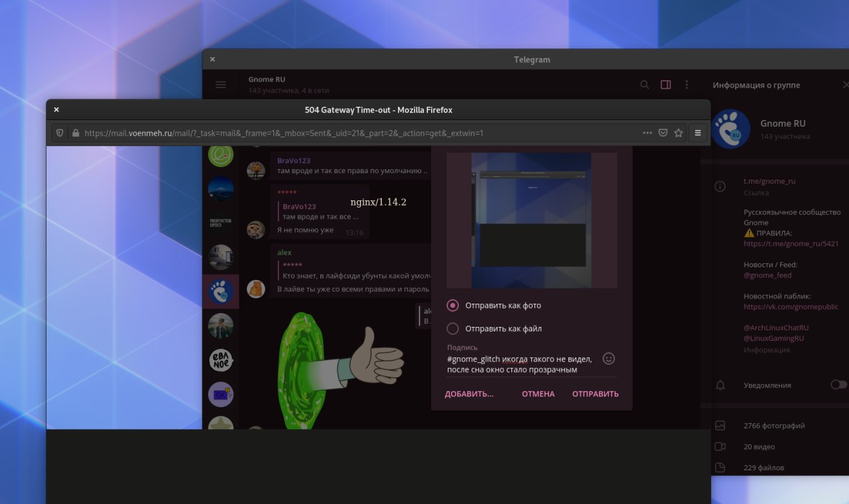The image size is (849, 504).
Task: Click photos icon in group info
Action: 720,426
